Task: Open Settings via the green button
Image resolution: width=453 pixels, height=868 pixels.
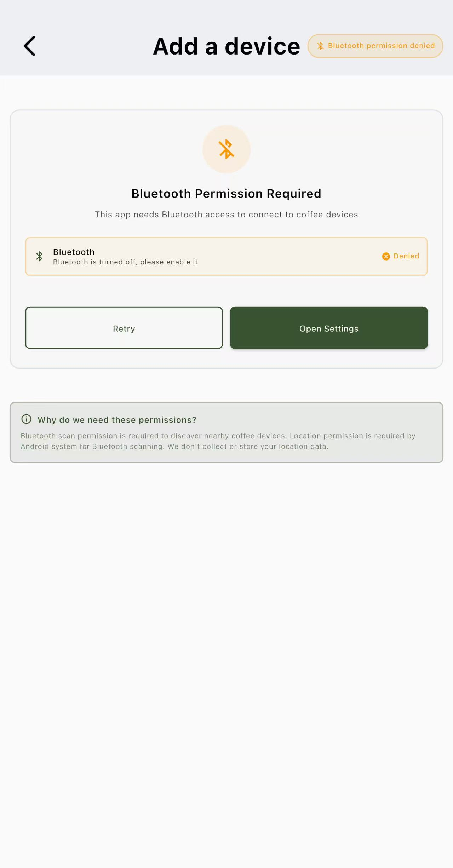Action: [329, 328]
